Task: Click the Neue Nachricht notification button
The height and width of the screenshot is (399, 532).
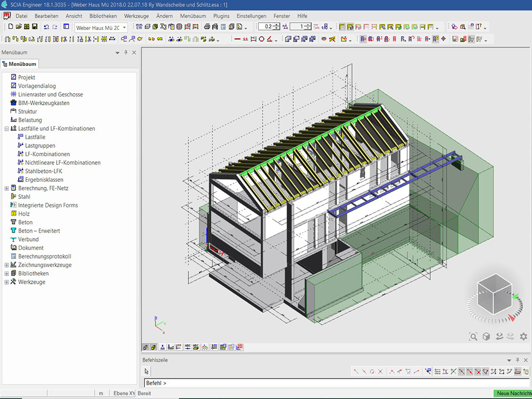Action: [x=513, y=393]
